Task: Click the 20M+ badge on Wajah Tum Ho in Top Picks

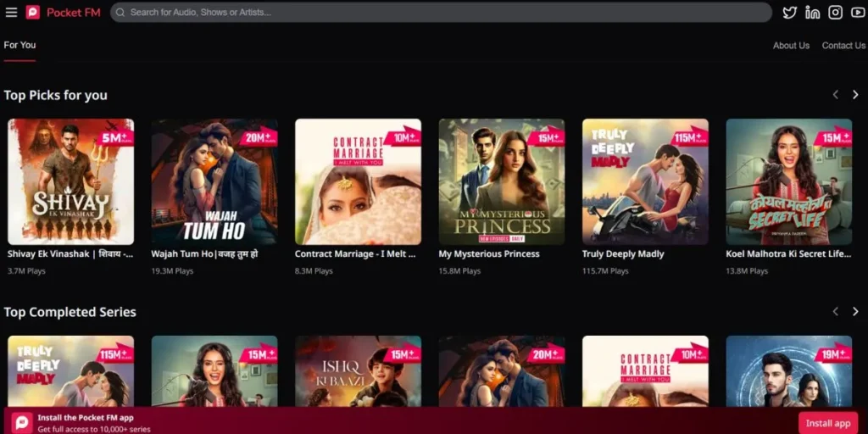Action: click(258, 136)
